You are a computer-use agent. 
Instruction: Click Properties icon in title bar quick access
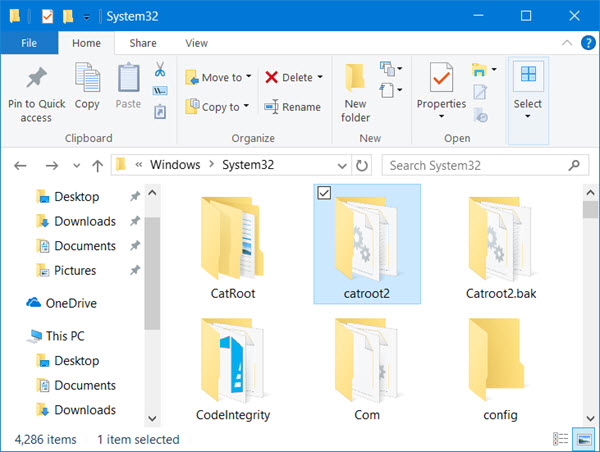click(x=47, y=16)
